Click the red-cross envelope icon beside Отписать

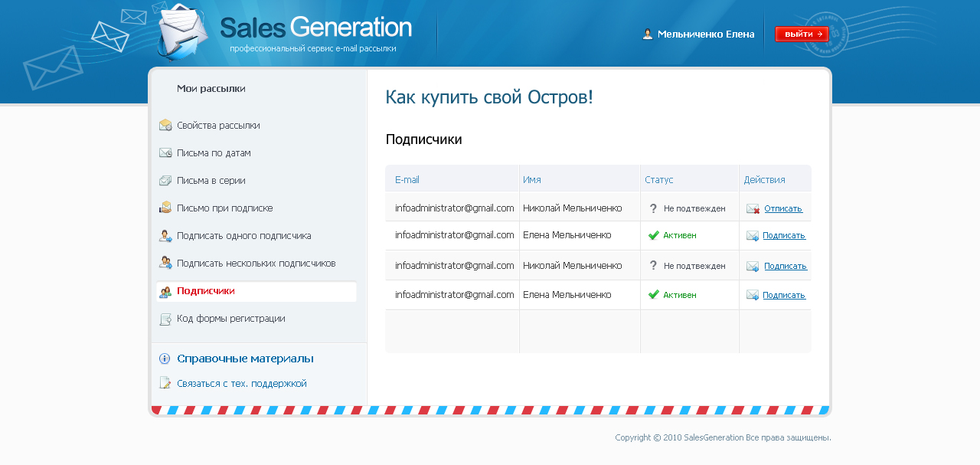coord(753,208)
